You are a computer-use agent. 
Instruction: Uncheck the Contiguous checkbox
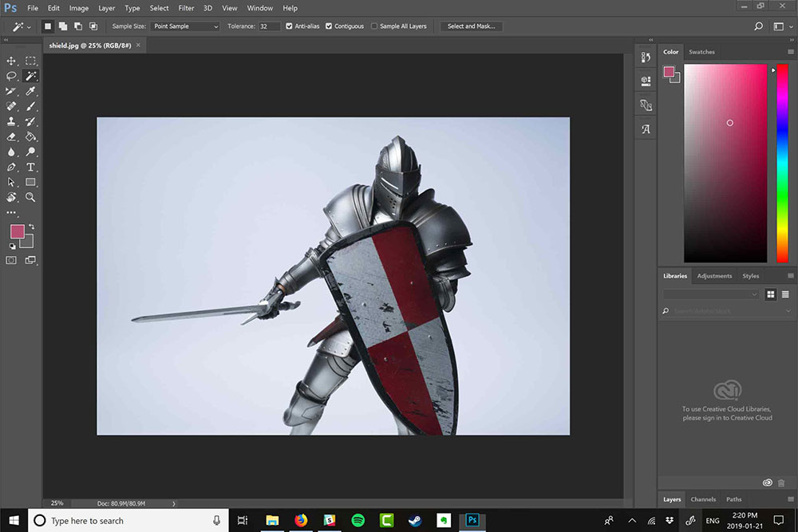tap(329, 26)
